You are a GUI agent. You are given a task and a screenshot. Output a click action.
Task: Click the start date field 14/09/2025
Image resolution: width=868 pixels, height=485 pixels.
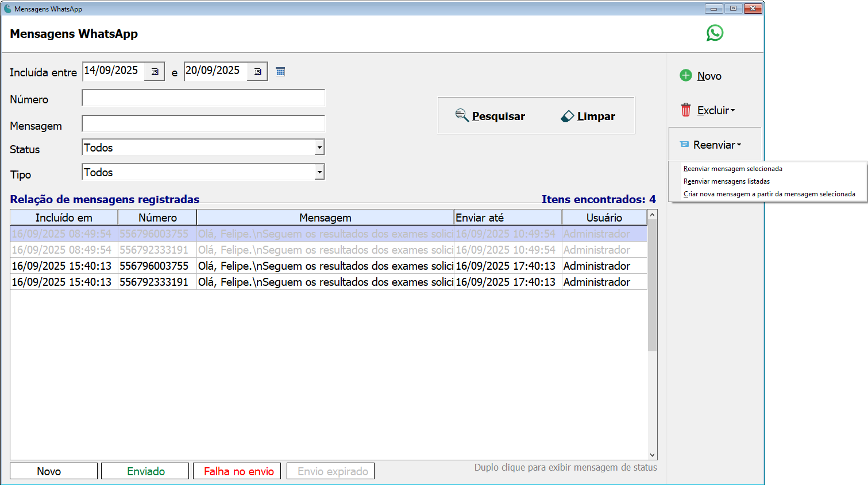(x=113, y=71)
